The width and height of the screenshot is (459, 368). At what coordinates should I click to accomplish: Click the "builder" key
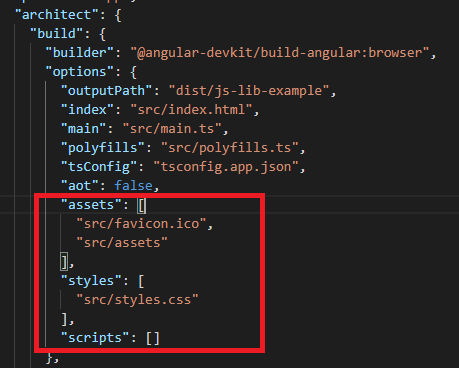pos(79,53)
